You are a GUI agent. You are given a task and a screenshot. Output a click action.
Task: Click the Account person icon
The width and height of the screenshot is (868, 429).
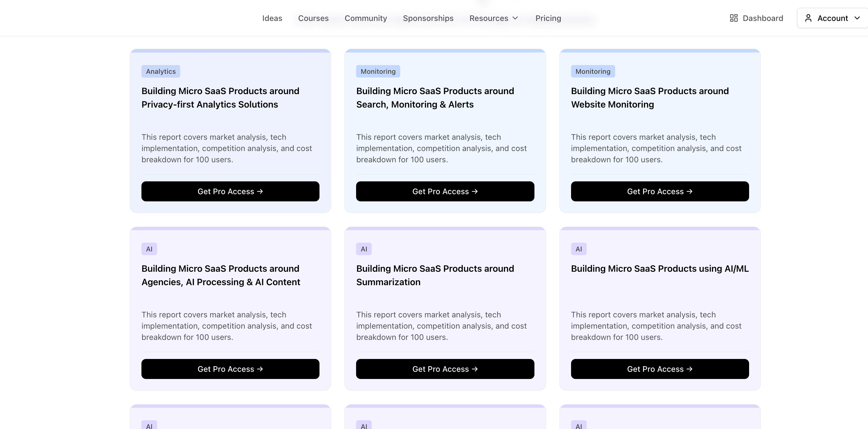pyautogui.click(x=809, y=18)
